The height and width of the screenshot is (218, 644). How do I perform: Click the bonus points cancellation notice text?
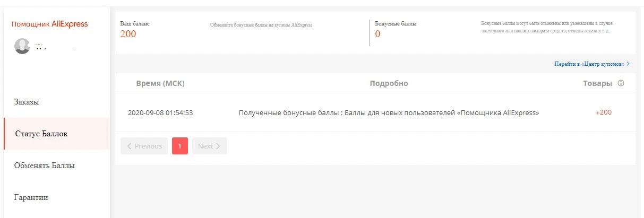pos(546,28)
